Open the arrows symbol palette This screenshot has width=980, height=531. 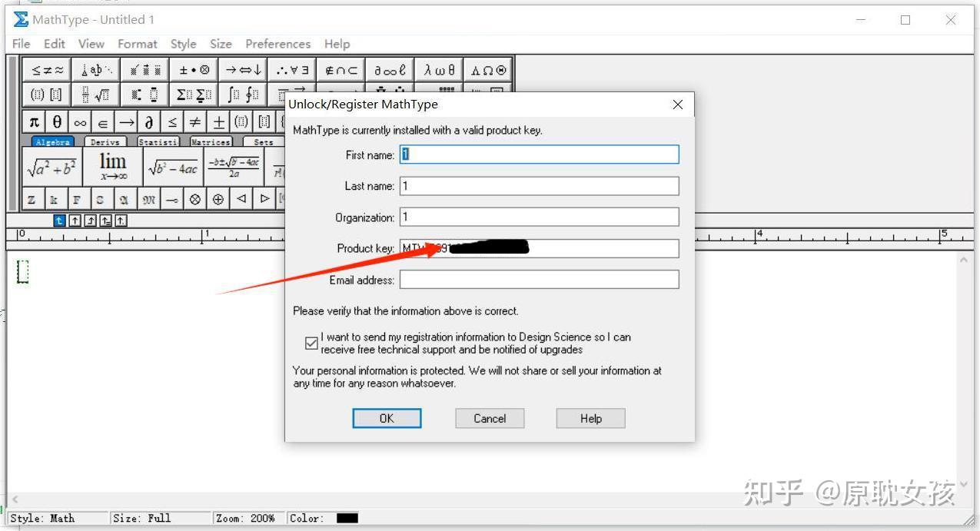(243, 69)
